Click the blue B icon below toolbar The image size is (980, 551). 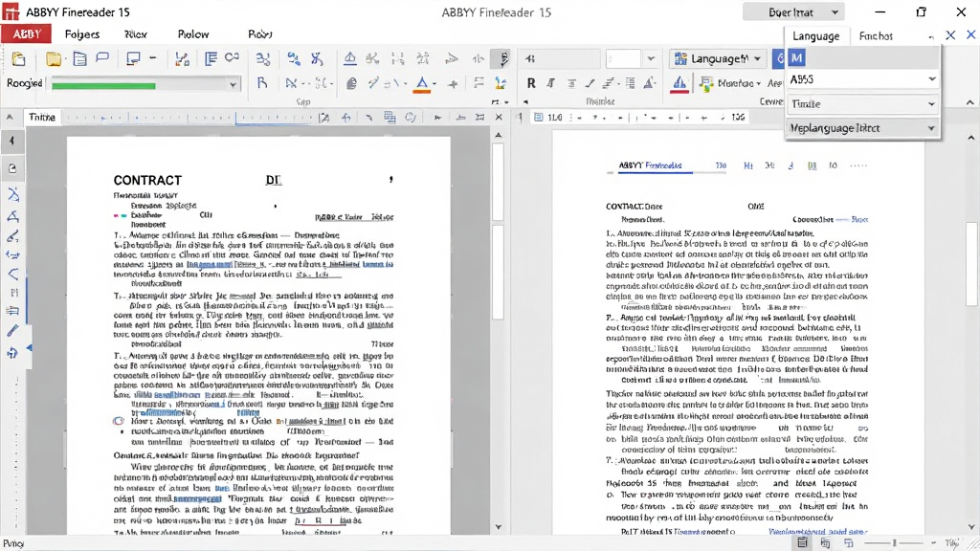262,83
